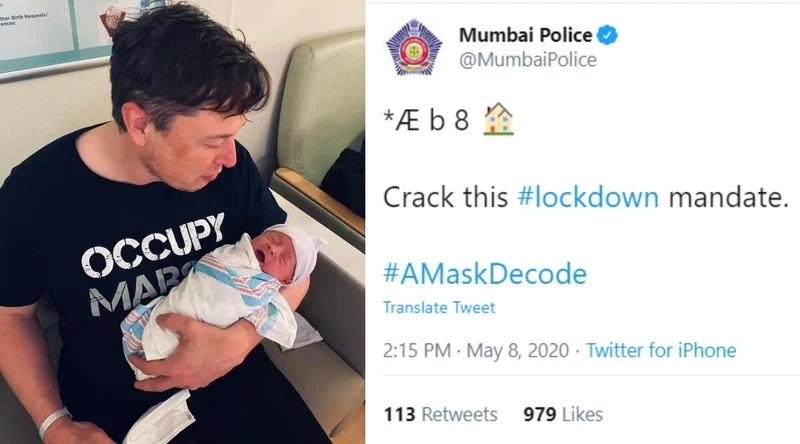Click the May 8, 2020 date
Image resolution: width=800 pixels, height=444 pixels.
517,350
